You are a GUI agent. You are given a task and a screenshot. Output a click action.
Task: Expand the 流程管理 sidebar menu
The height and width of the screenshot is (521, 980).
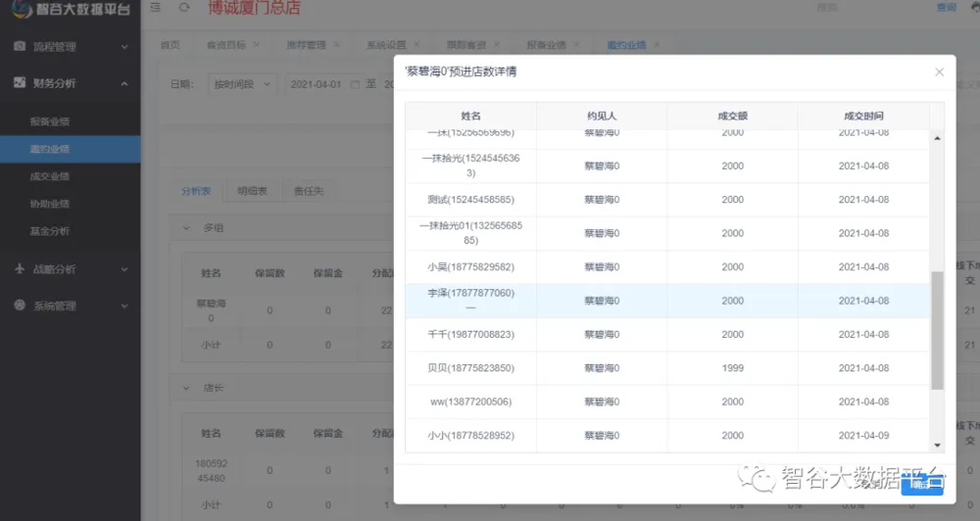pyautogui.click(x=123, y=46)
